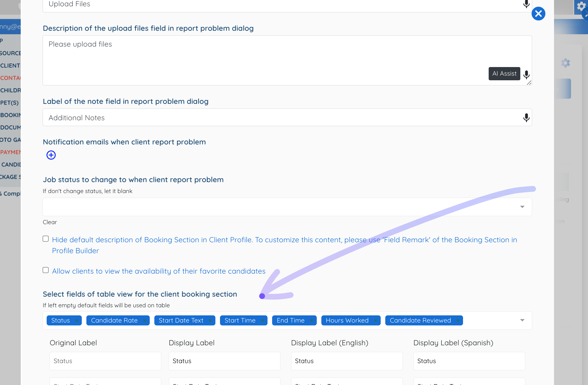
Task: Click the microphone in Additional Notes field
Action: (x=526, y=118)
